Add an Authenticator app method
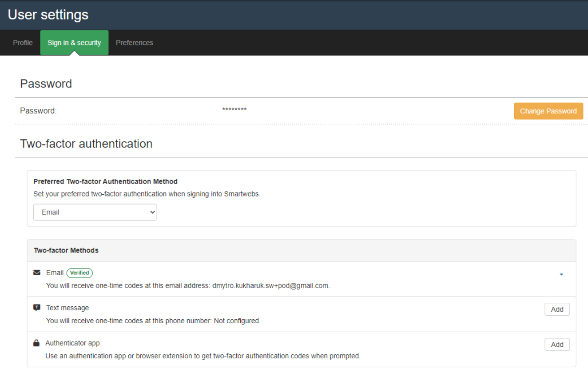The width and height of the screenshot is (588, 369). 557,345
